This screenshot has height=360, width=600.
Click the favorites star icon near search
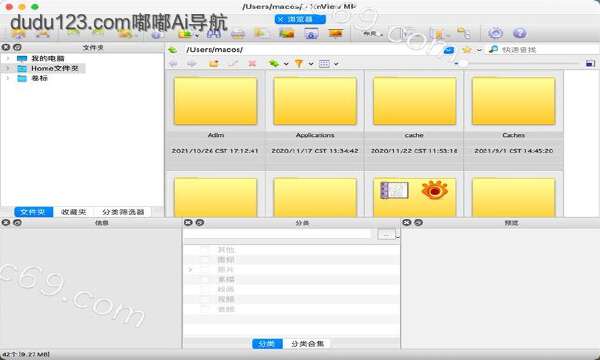466,50
